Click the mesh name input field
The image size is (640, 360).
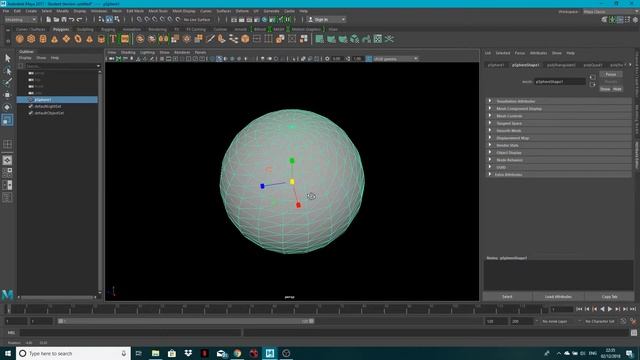pyautogui.click(x=560, y=82)
